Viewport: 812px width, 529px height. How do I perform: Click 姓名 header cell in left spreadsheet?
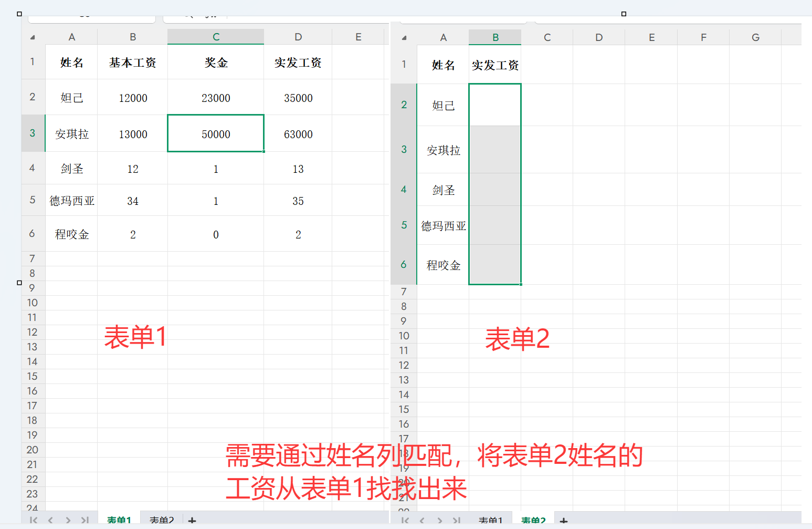pyautogui.click(x=72, y=63)
